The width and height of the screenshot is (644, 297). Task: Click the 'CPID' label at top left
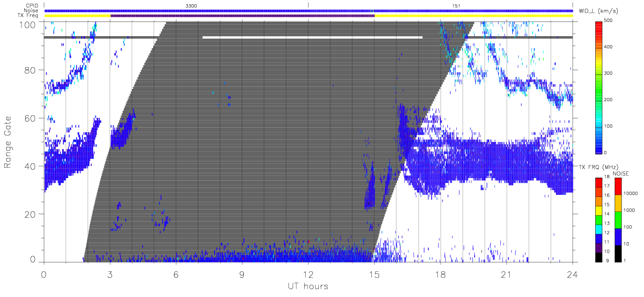pyautogui.click(x=33, y=5)
